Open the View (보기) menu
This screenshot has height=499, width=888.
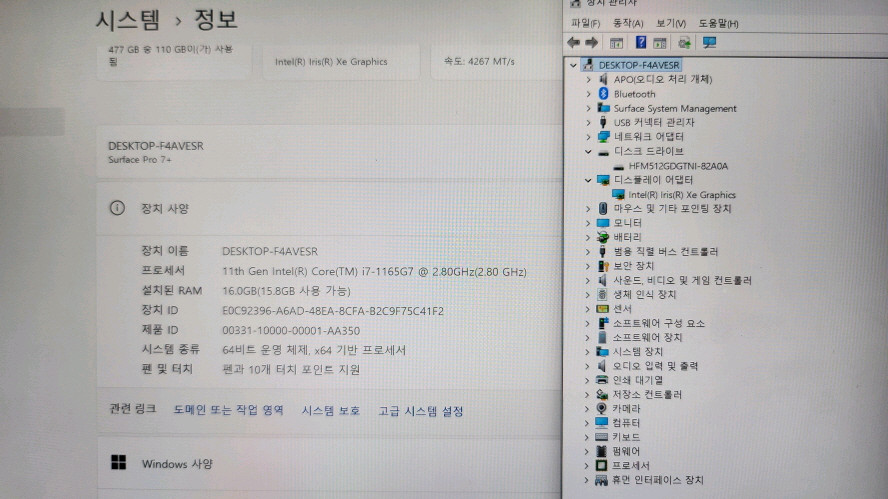coord(671,23)
